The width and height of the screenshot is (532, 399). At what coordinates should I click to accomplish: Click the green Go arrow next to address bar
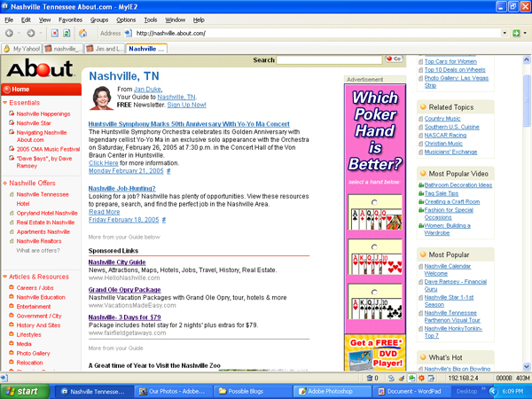pyautogui.click(x=516, y=33)
